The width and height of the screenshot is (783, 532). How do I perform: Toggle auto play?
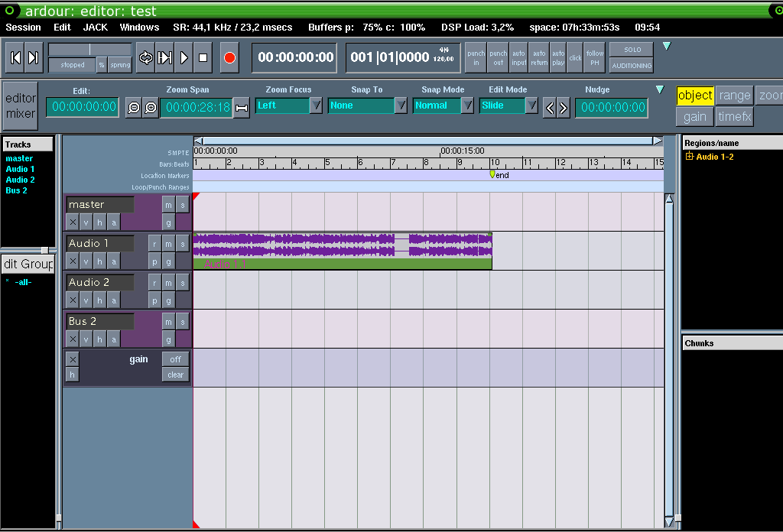558,58
